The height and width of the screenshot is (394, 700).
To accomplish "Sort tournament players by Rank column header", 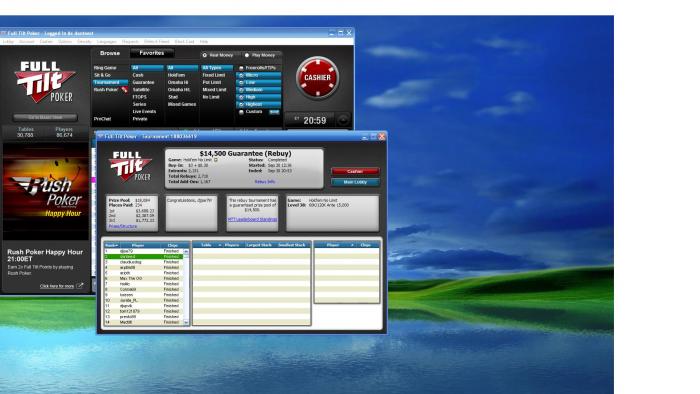I will click(111, 245).
